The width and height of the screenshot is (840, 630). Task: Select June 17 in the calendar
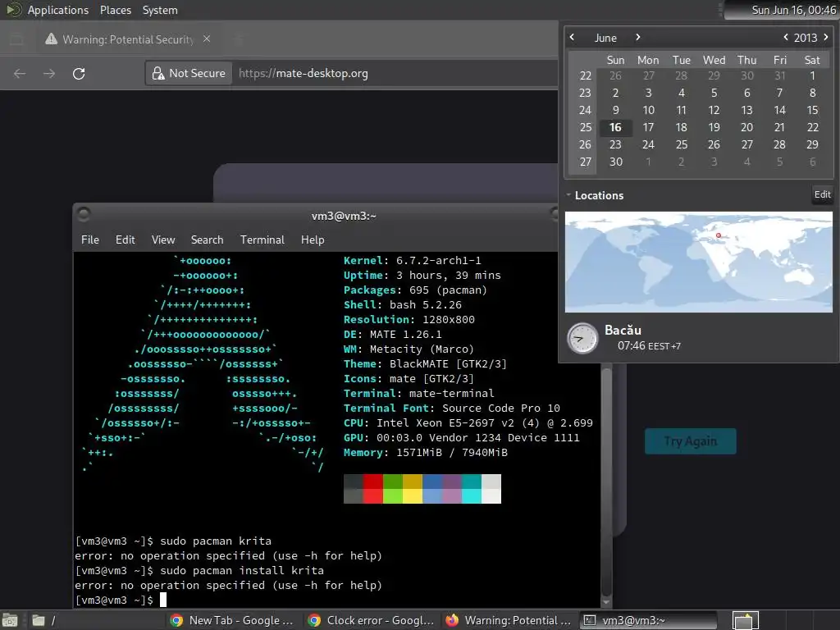pos(648,127)
